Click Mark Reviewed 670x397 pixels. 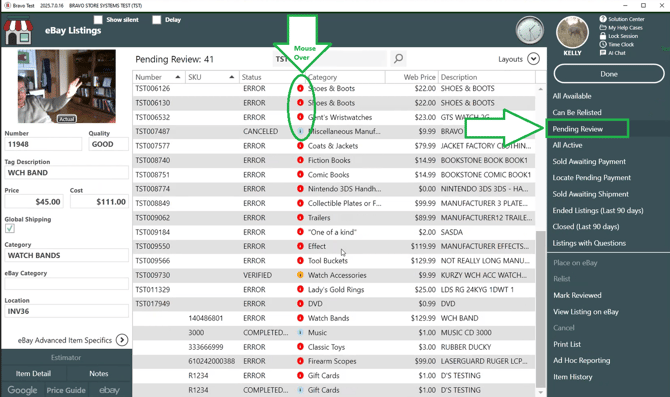coord(577,295)
